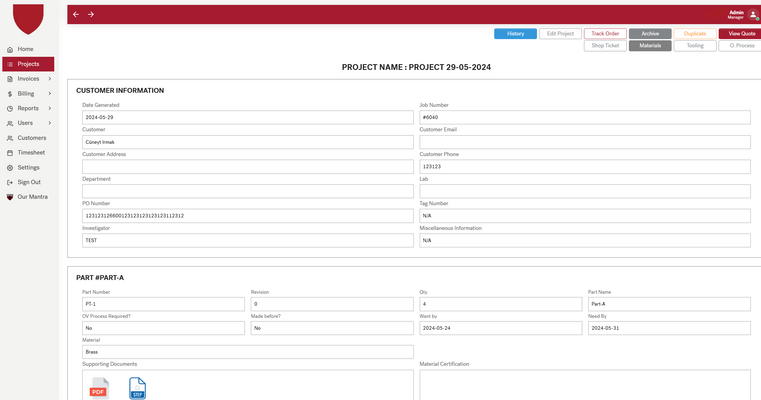
Task: Expand the Reports submenu chevron
Action: point(50,108)
